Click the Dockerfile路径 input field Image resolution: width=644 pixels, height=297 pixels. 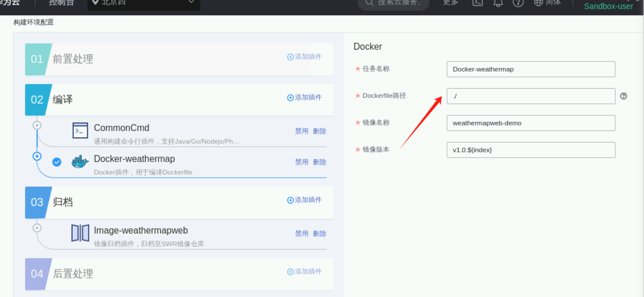(531, 96)
